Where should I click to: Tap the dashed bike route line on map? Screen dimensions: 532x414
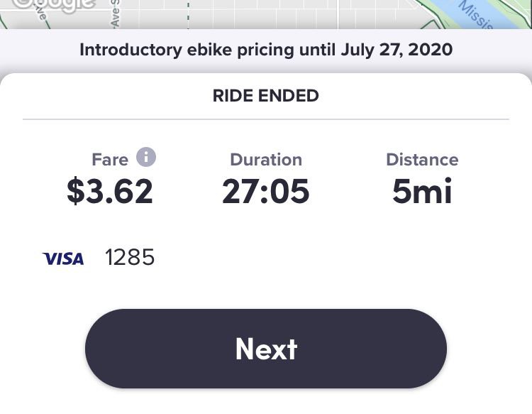pyautogui.click(x=188, y=14)
